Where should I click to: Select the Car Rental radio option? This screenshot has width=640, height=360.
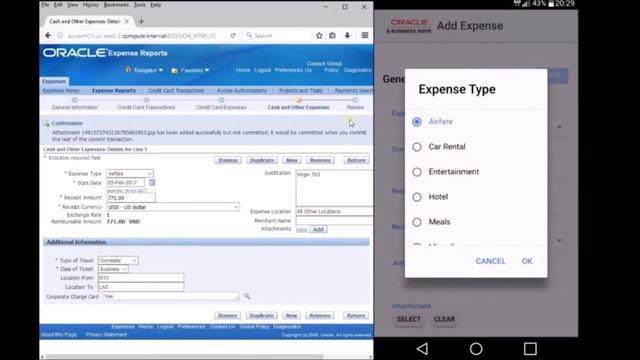pyautogui.click(x=417, y=147)
